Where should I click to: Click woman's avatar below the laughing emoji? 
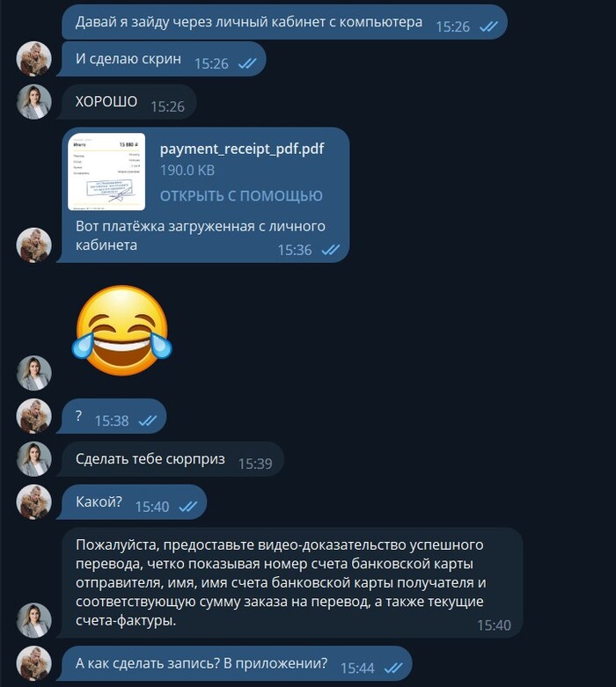[x=33, y=373]
